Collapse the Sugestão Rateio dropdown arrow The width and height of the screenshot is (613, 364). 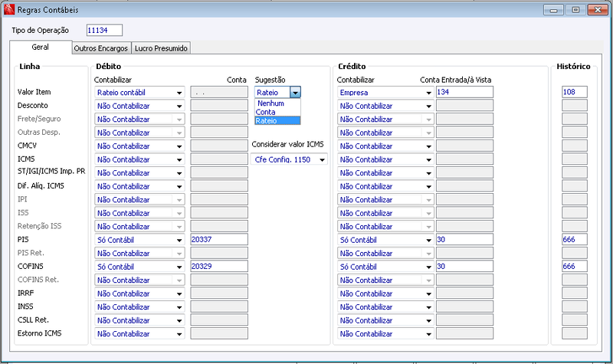tap(296, 92)
